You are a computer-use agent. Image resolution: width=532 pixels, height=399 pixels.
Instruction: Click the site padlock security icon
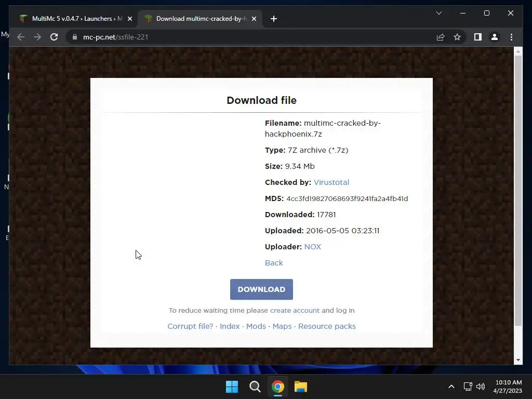(x=75, y=37)
